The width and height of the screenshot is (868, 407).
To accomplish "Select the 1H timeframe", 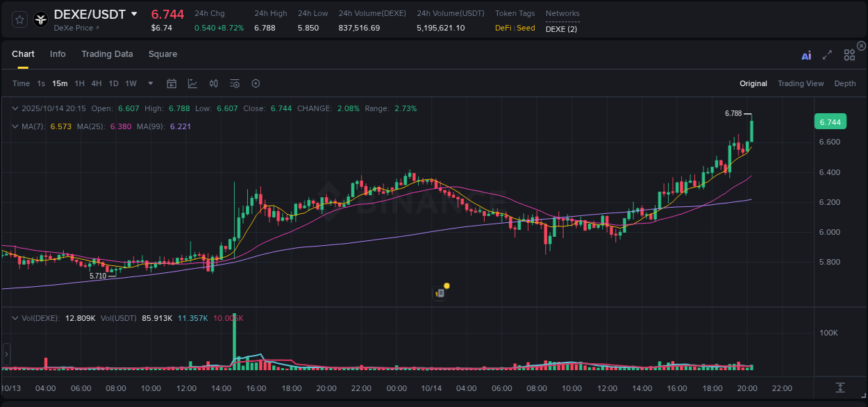I will pos(78,83).
